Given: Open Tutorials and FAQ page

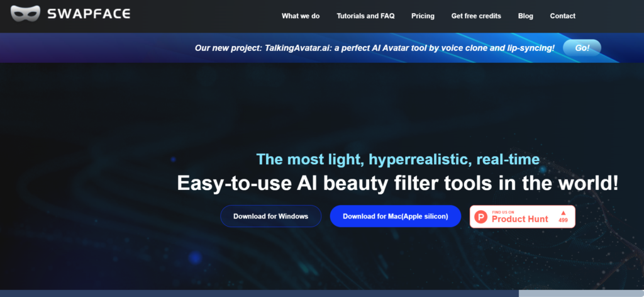Looking at the screenshot, I should tap(365, 16).
